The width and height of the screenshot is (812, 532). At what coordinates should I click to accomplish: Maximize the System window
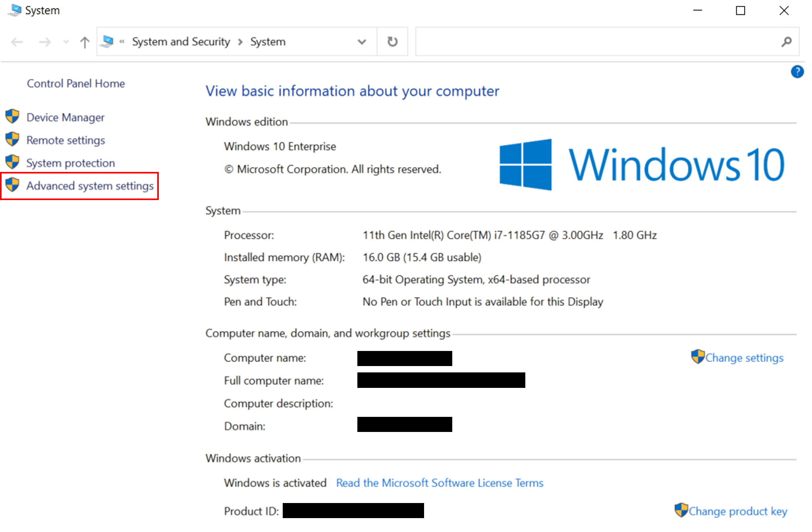pos(741,10)
